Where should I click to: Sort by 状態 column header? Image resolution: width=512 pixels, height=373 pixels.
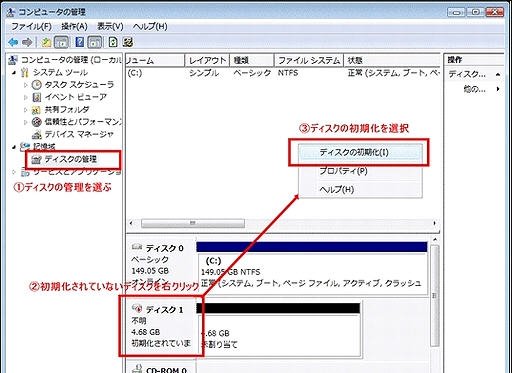(392, 60)
